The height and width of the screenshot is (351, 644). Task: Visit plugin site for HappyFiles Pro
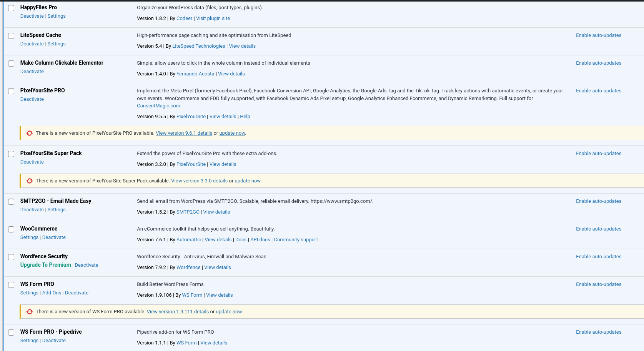point(213,18)
